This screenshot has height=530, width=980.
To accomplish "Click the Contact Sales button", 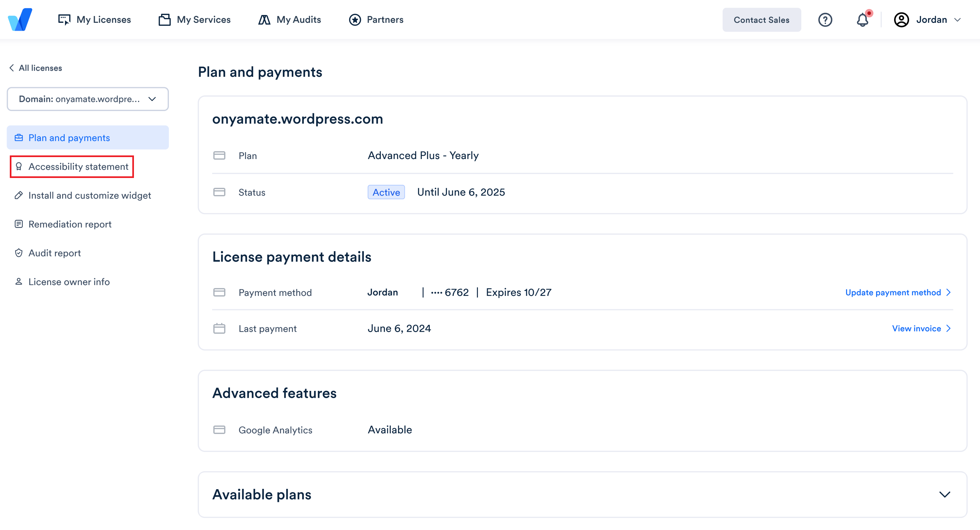I will (x=762, y=20).
